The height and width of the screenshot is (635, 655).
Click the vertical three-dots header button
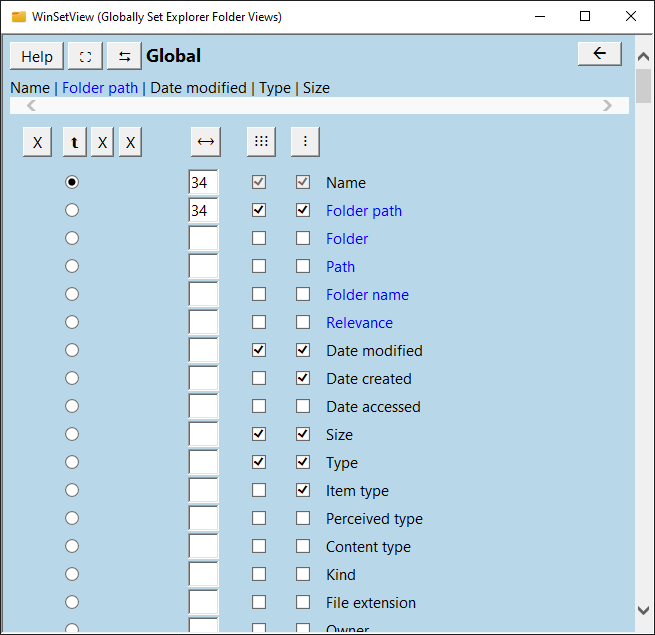[x=305, y=142]
